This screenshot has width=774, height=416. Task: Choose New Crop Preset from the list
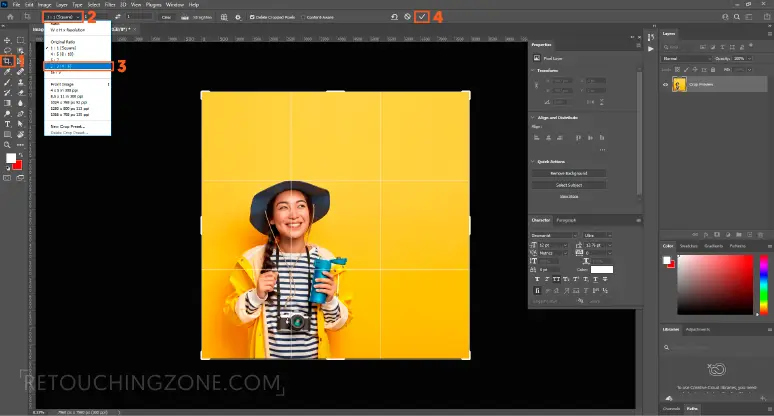click(x=68, y=126)
